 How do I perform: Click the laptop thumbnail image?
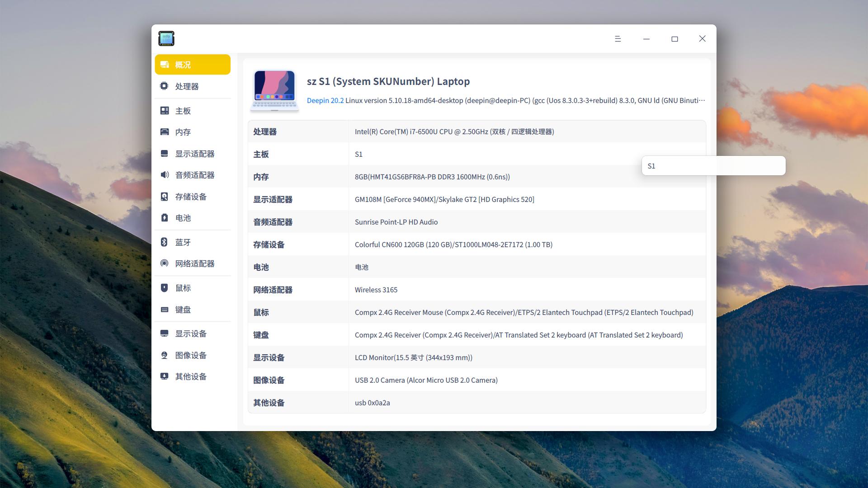[274, 90]
